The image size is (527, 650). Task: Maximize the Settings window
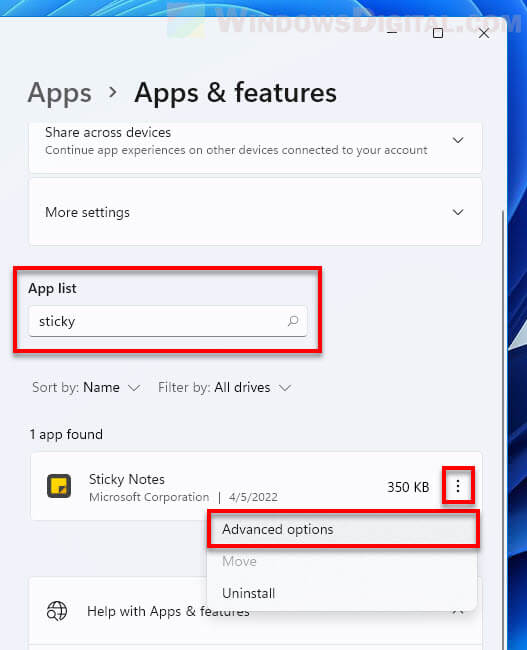pos(438,33)
